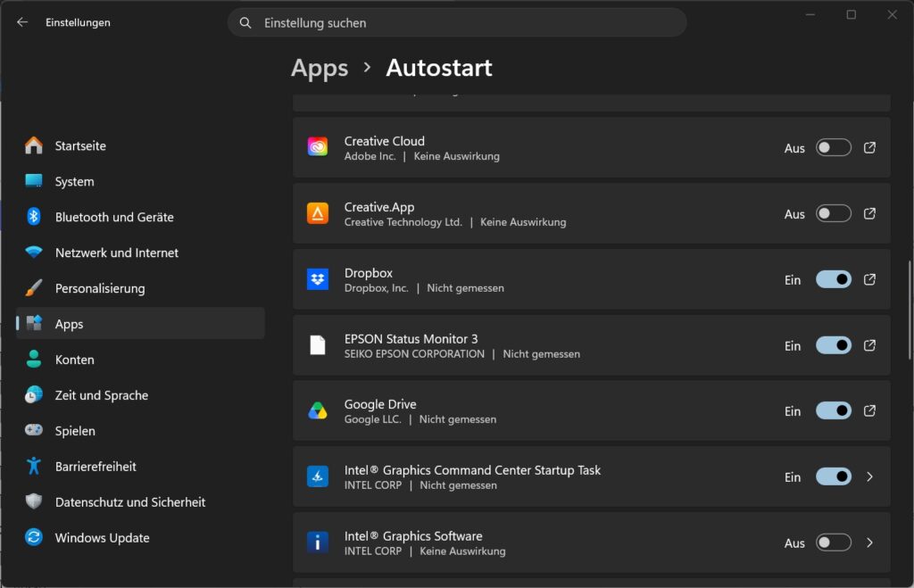Go to Windows Update
Image resolution: width=914 pixels, height=588 pixels.
click(140, 537)
